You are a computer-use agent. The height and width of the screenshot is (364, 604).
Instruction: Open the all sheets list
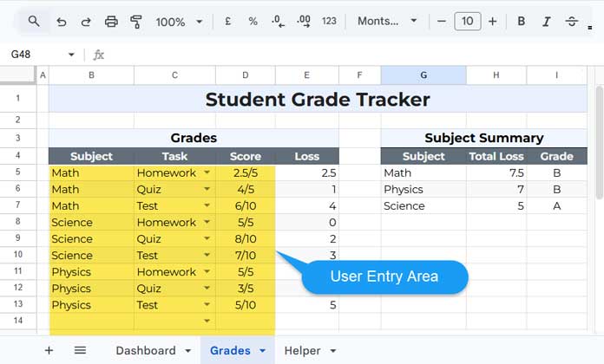80,350
